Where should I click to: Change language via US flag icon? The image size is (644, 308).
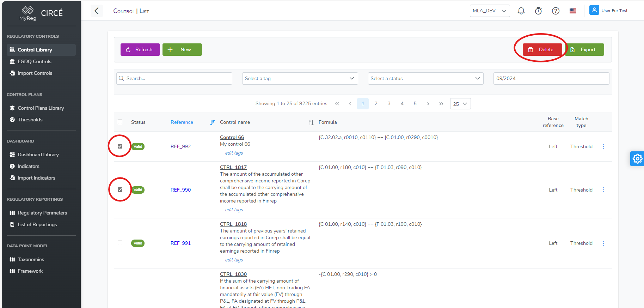click(573, 11)
